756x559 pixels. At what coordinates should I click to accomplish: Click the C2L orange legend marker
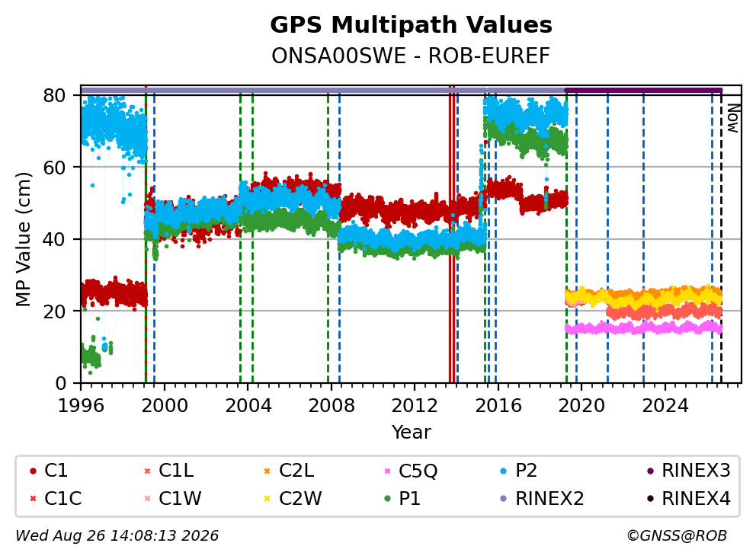[267, 471]
